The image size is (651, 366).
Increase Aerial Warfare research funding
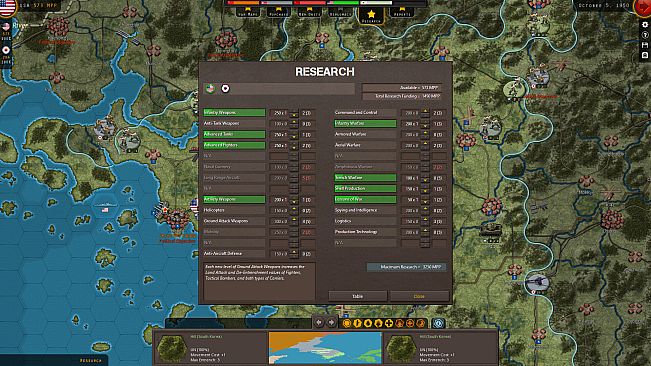click(x=425, y=143)
